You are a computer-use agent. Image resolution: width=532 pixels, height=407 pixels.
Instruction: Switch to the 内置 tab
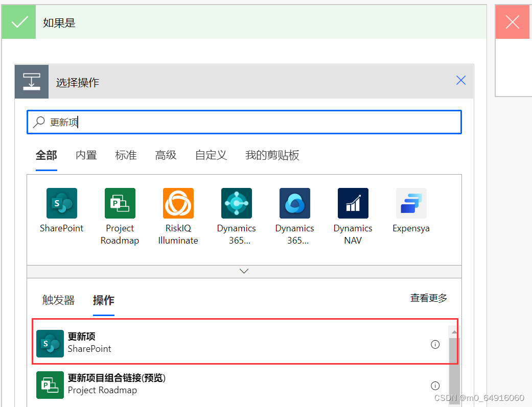pyautogui.click(x=86, y=155)
